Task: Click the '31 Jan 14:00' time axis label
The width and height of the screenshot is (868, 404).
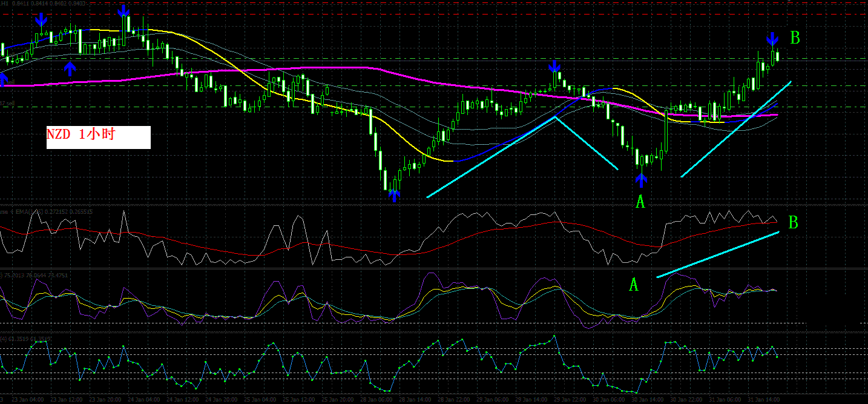Action: click(764, 399)
